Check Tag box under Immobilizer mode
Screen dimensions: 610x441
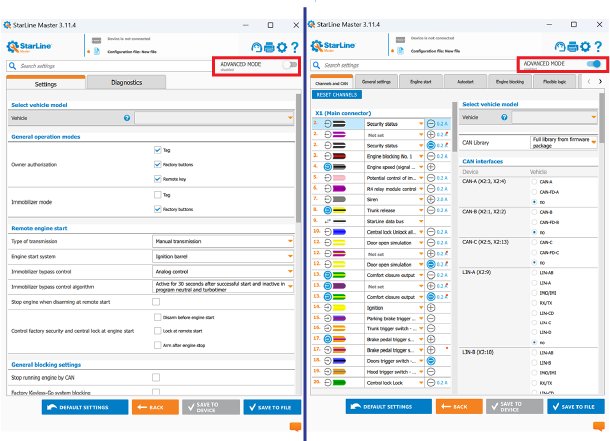pyautogui.click(x=158, y=194)
